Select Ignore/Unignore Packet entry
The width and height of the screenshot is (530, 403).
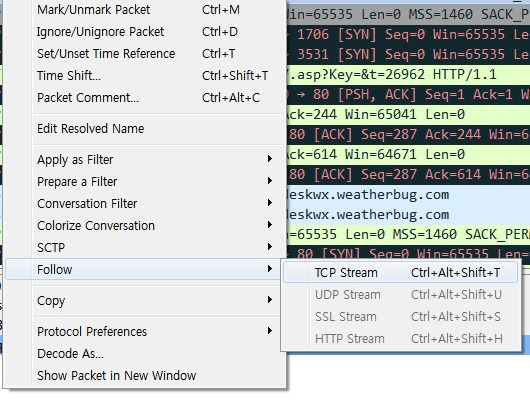point(144,32)
